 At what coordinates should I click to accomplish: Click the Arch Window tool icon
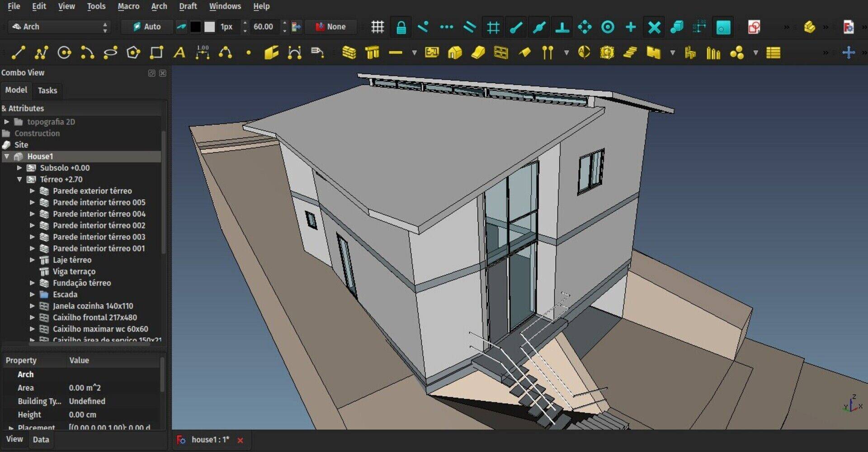pyautogui.click(x=500, y=53)
